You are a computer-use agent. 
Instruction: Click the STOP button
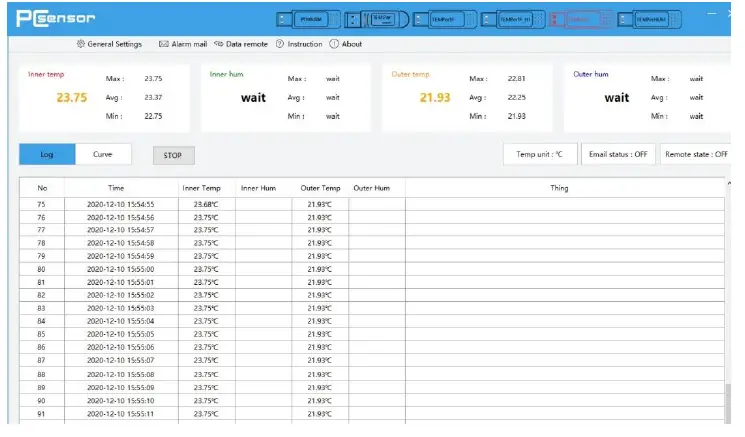(x=173, y=155)
